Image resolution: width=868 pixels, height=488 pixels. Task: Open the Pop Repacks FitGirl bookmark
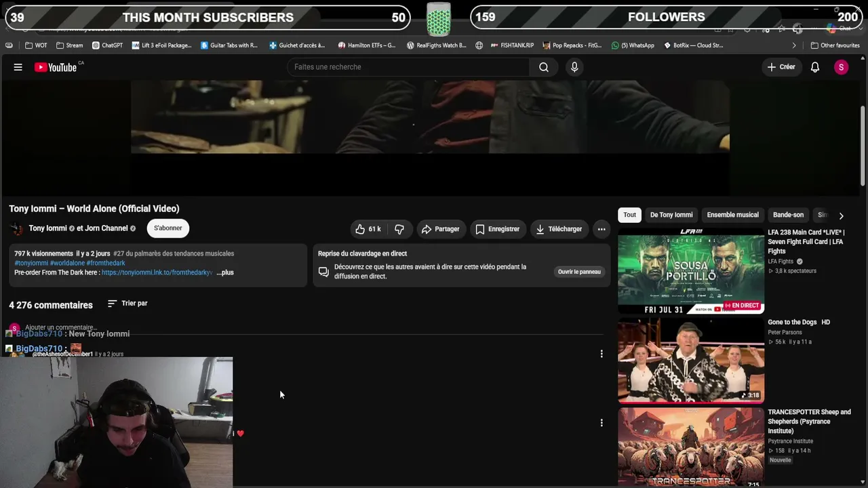point(572,45)
